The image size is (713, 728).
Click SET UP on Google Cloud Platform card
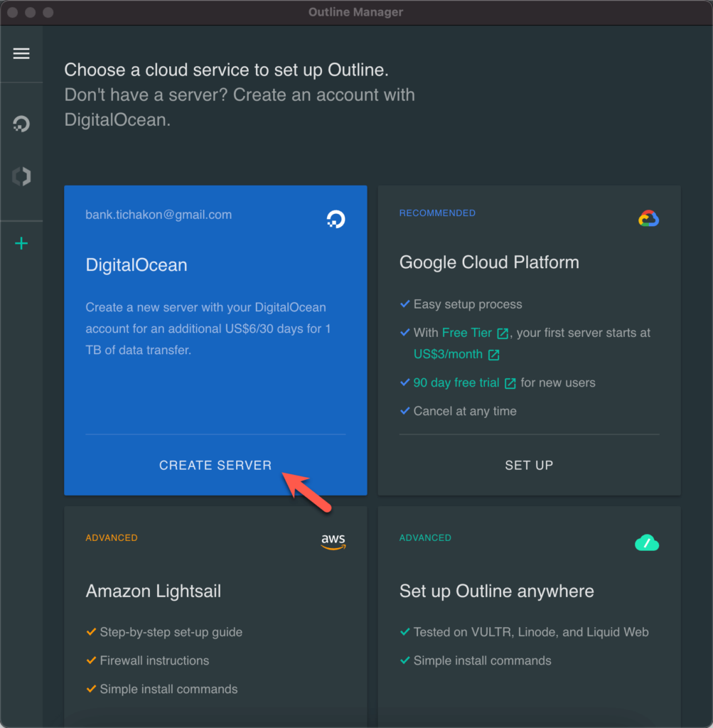(529, 465)
